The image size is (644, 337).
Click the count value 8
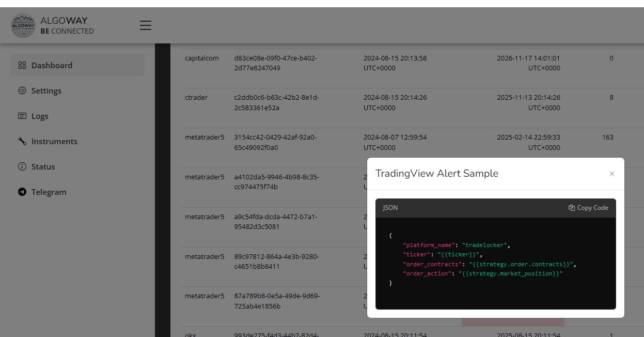(611, 98)
